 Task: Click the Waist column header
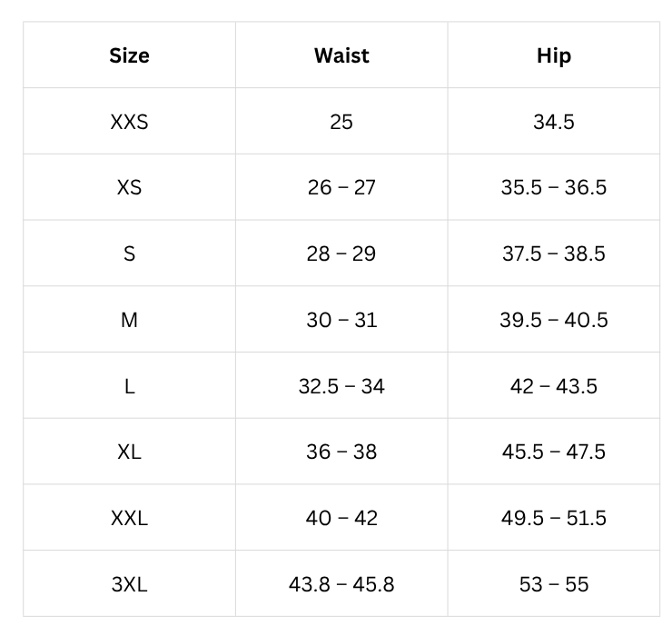click(341, 55)
